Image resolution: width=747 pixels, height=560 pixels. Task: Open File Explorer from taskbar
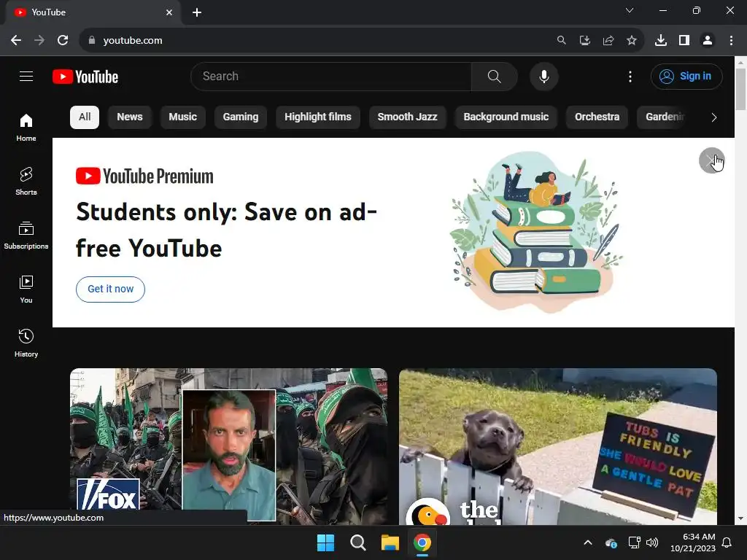point(390,542)
